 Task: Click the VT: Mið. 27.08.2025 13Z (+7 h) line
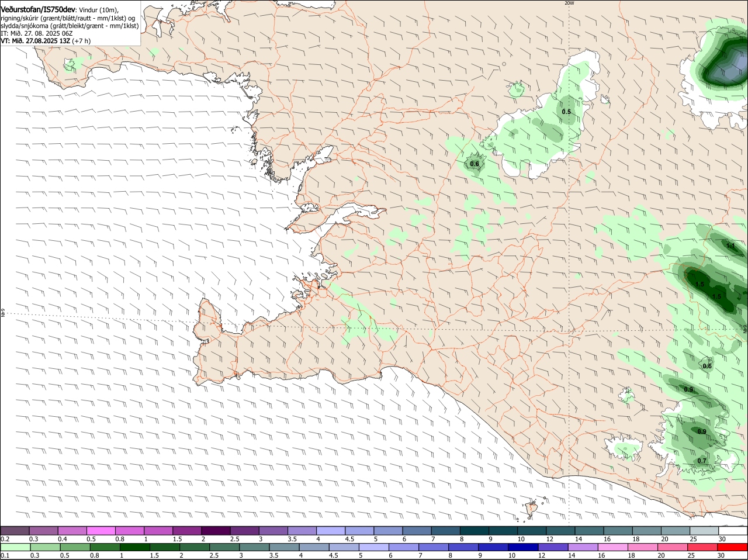(46, 41)
